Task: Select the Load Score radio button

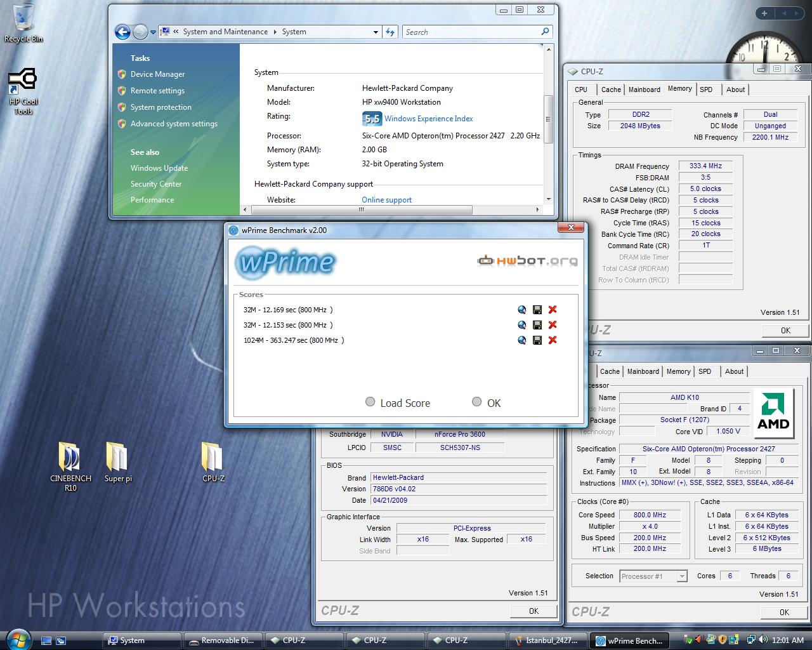Action: coord(370,402)
